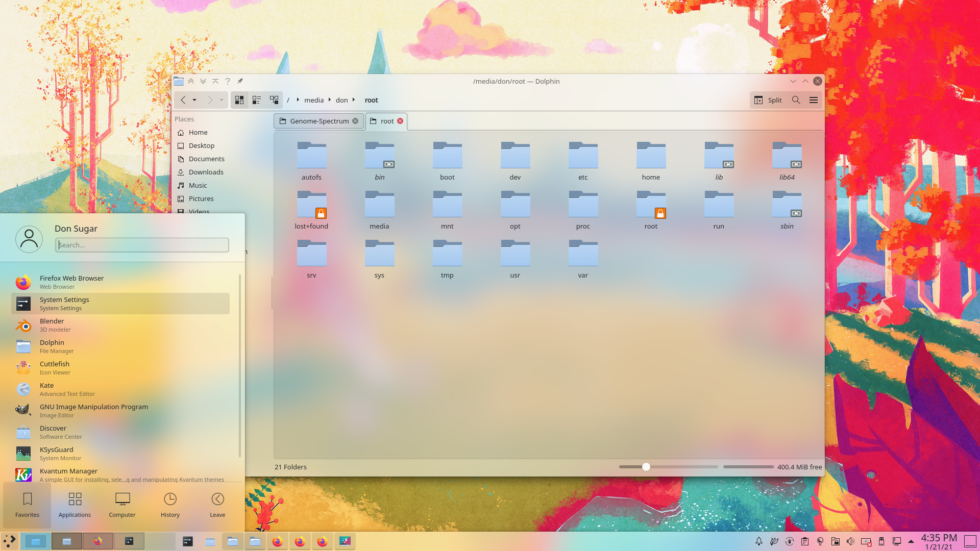Select the usr folder

point(515,259)
